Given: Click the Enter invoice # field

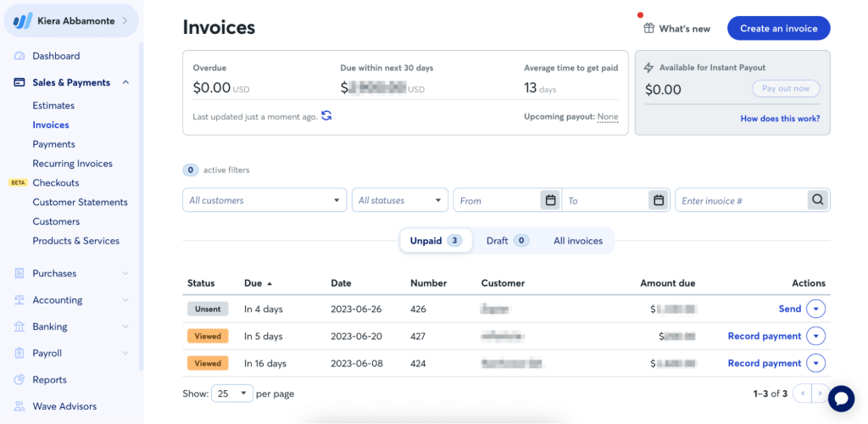Looking at the screenshot, I should 741,200.
